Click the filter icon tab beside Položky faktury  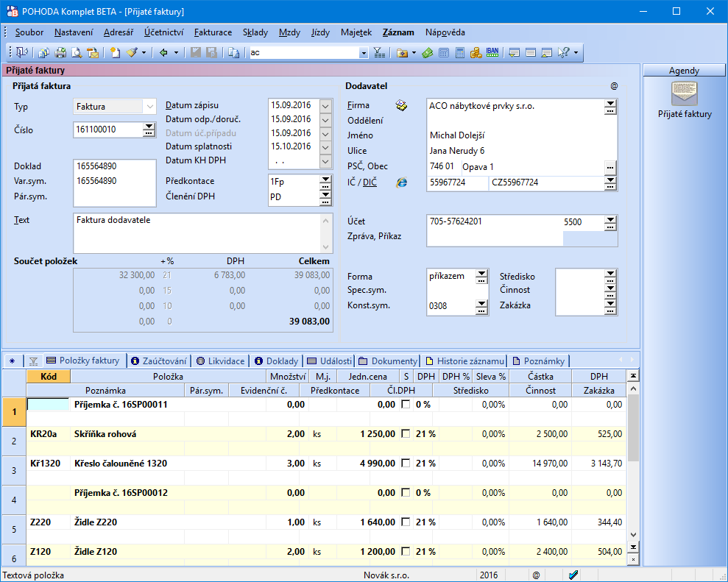tap(33, 361)
